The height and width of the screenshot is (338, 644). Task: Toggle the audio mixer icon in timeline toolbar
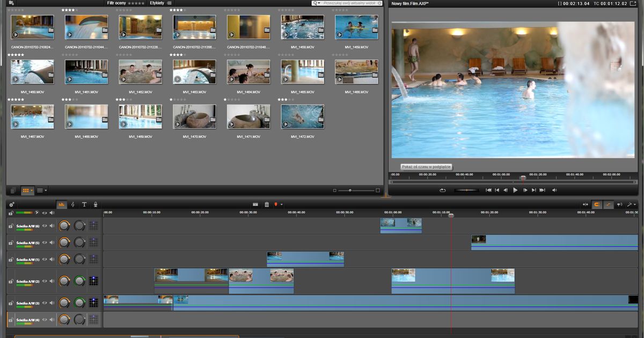(x=62, y=204)
